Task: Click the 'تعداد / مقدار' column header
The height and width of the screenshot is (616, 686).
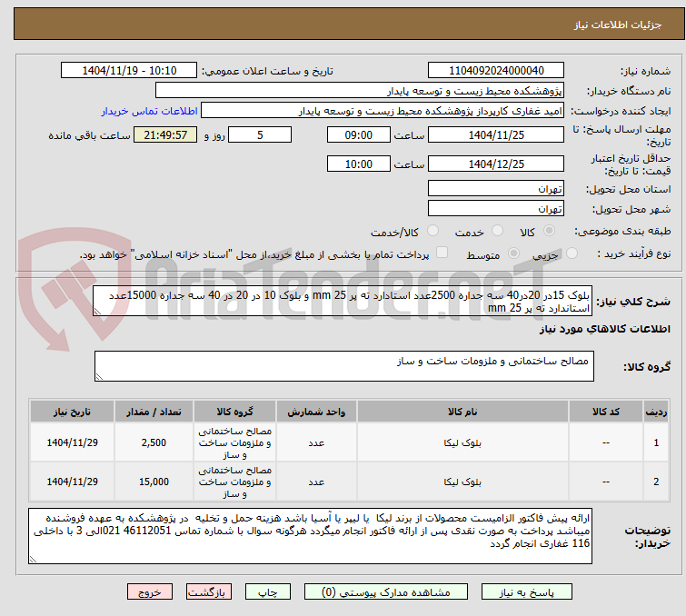Action: tap(154, 412)
